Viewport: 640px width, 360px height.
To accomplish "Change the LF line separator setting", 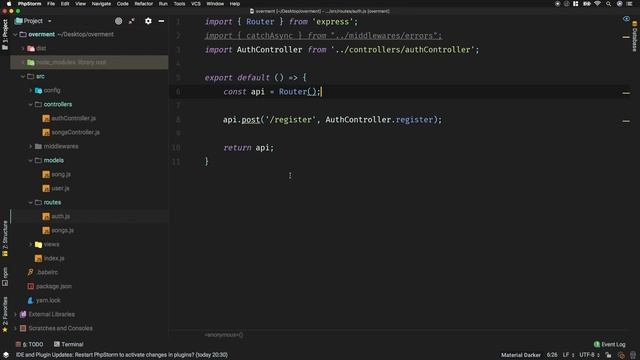I will 569,355.
